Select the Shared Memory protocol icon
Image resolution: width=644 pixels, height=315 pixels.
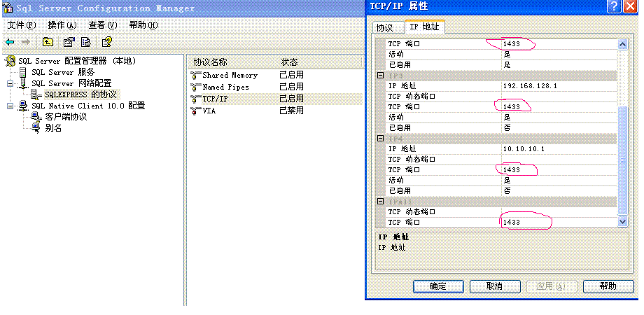pyautogui.click(x=195, y=76)
